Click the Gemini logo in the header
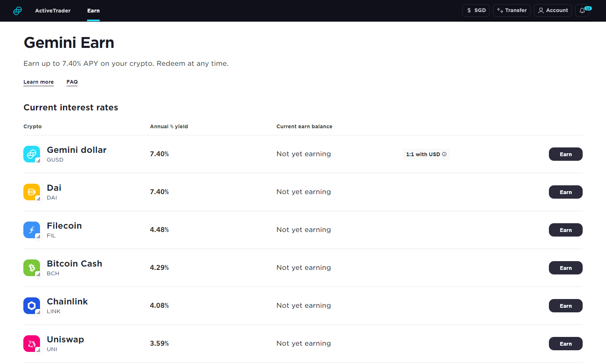The height and width of the screenshot is (364, 606). point(18,11)
